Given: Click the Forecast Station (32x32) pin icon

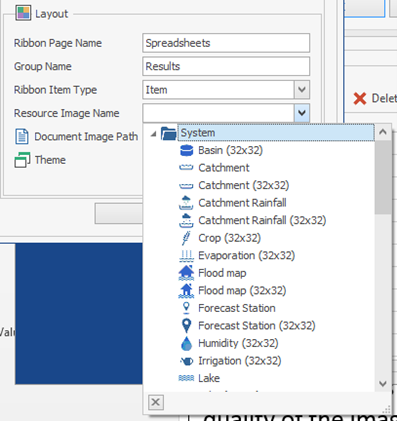Looking at the screenshot, I should pos(186,326).
